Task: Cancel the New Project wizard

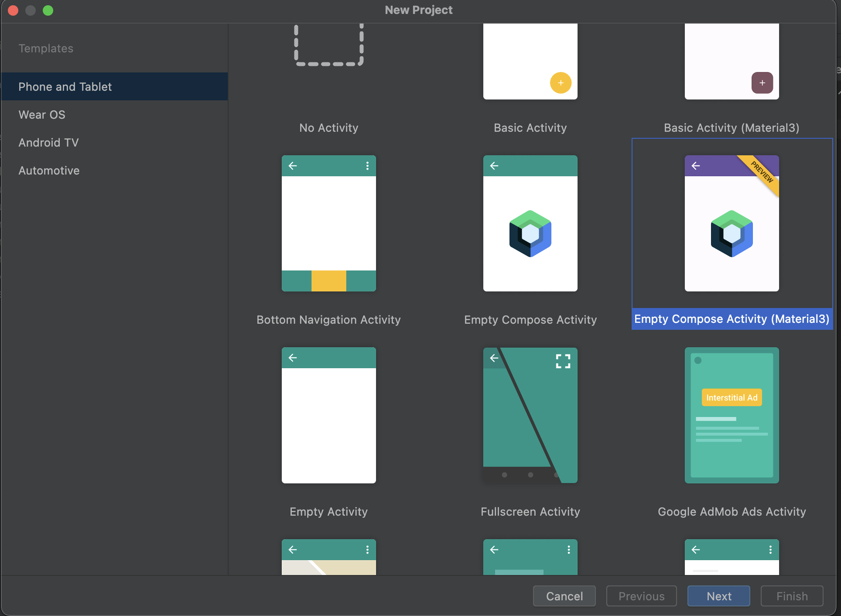Action: (x=564, y=596)
